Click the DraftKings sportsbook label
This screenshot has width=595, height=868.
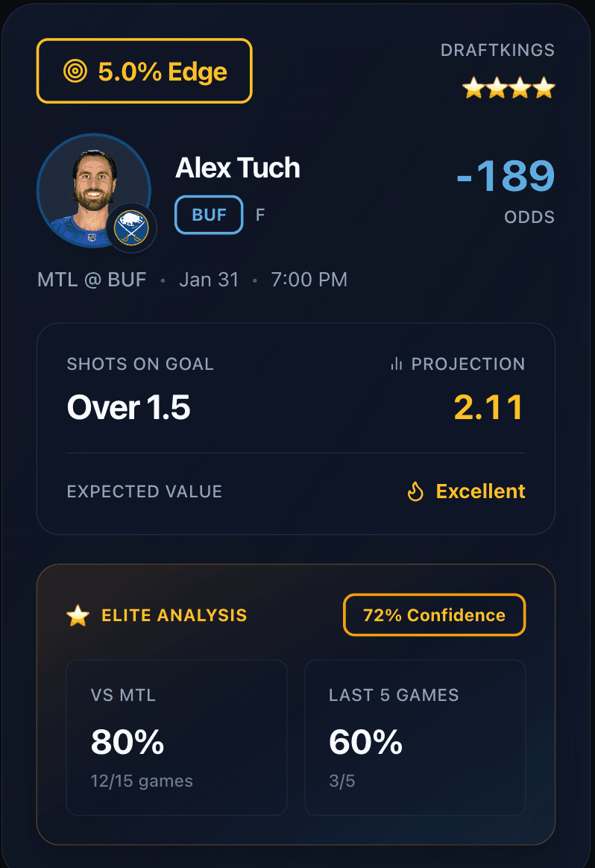click(497, 51)
